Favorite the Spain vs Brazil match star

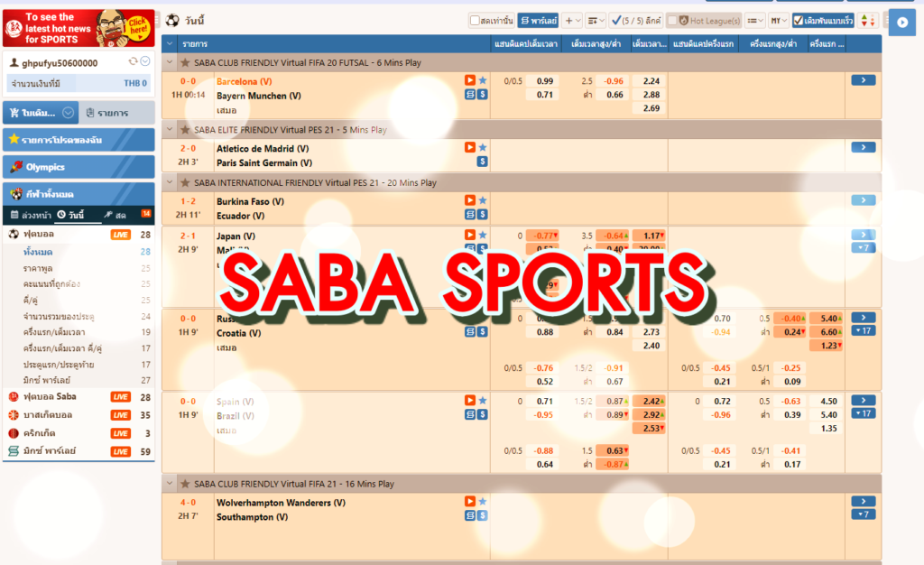483,401
